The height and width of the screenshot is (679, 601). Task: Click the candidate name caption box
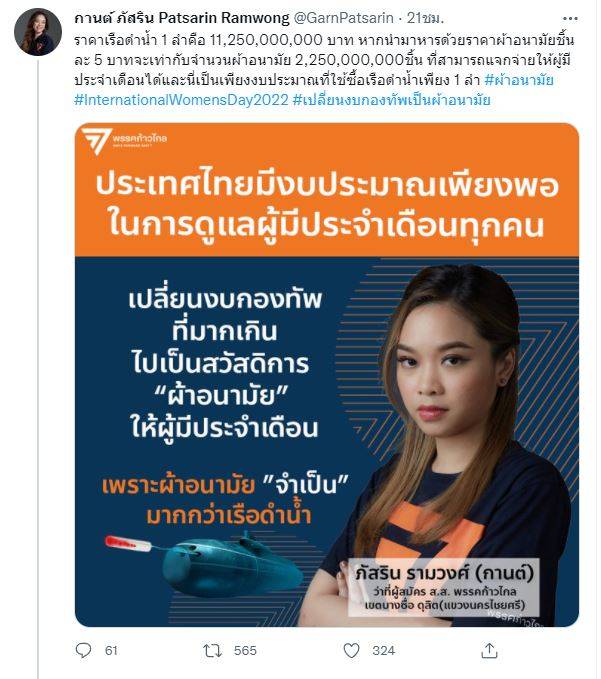[x=444, y=587]
